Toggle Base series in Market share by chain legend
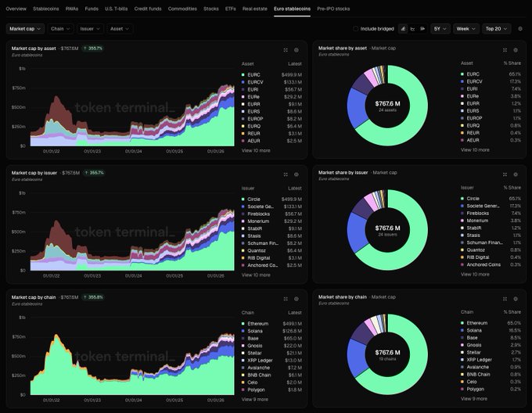This screenshot has height=413, width=532. [x=491, y=338]
